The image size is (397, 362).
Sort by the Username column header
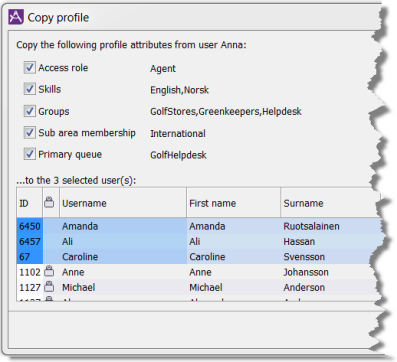123,203
